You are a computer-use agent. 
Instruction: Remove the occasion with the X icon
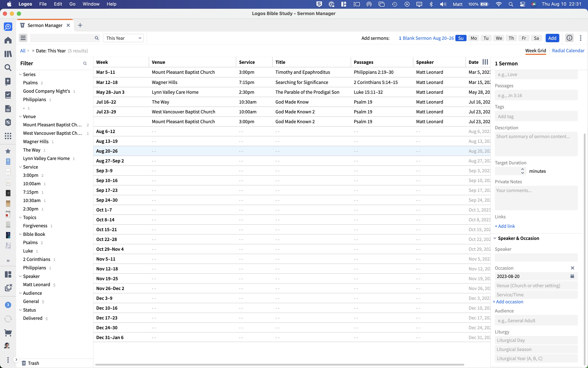[572, 268]
